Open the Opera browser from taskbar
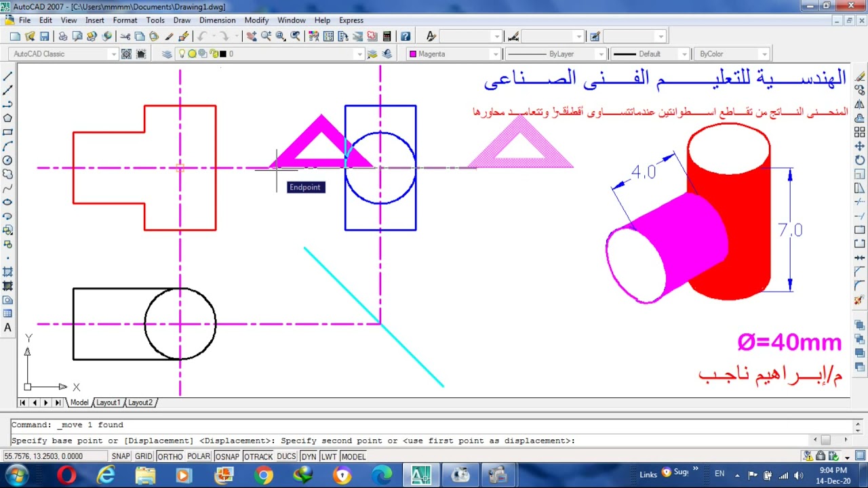The height and width of the screenshot is (488, 868). [x=67, y=476]
